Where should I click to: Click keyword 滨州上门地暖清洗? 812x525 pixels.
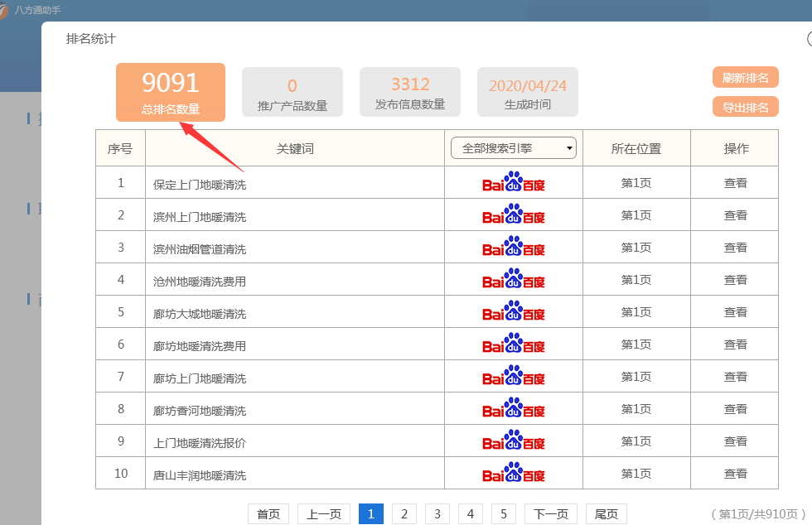(200, 217)
